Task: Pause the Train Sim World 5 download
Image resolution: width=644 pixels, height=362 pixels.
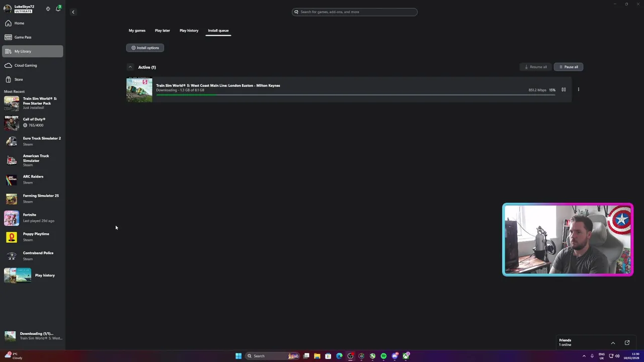Action: point(563,90)
